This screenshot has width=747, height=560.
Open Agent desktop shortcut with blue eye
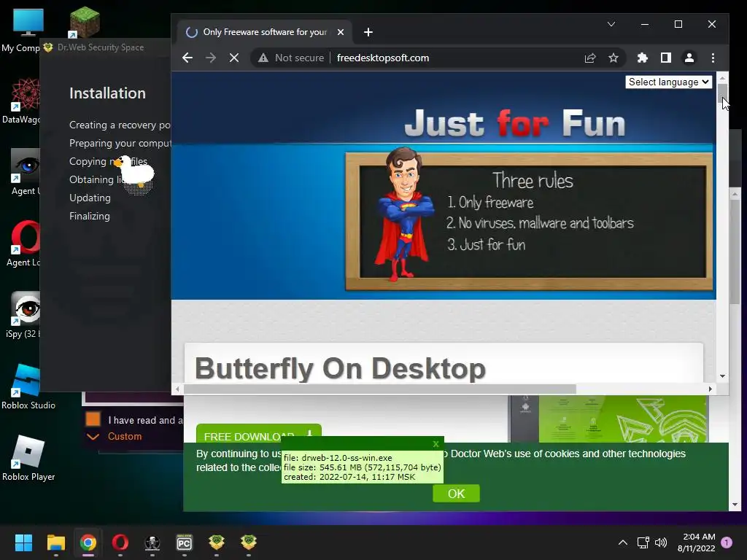[x=25, y=172]
